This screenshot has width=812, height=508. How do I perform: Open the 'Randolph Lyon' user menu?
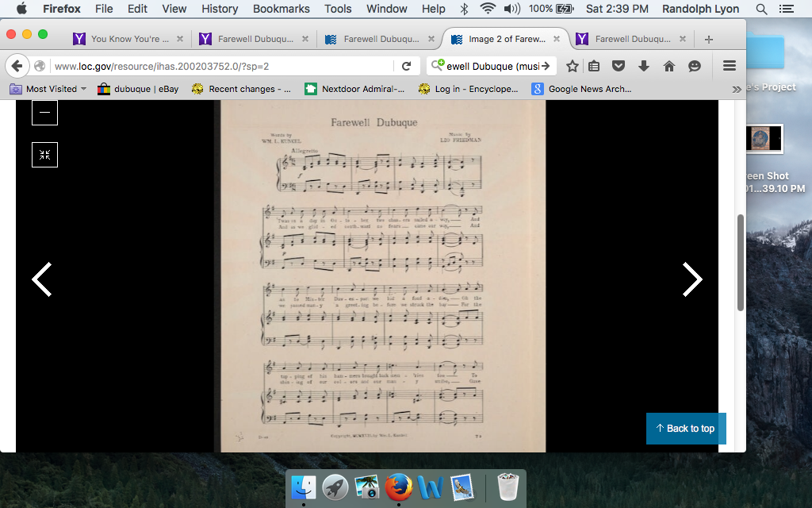pos(700,9)
